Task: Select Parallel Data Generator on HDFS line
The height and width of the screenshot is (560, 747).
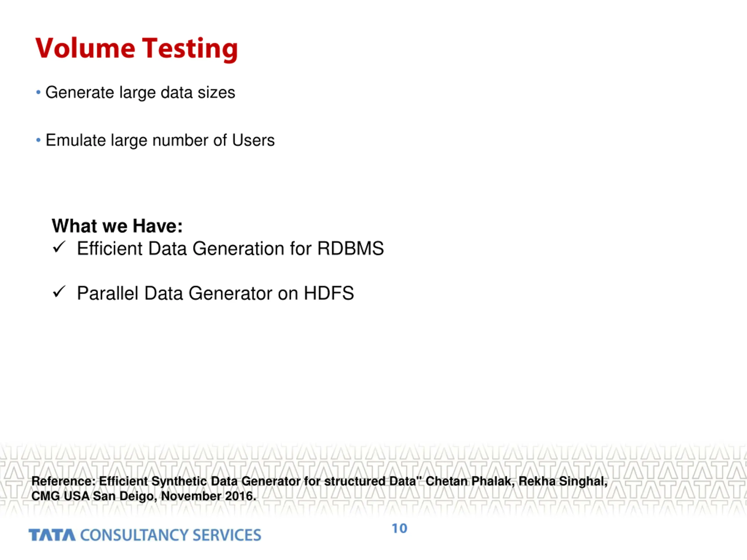Action: 215,293
